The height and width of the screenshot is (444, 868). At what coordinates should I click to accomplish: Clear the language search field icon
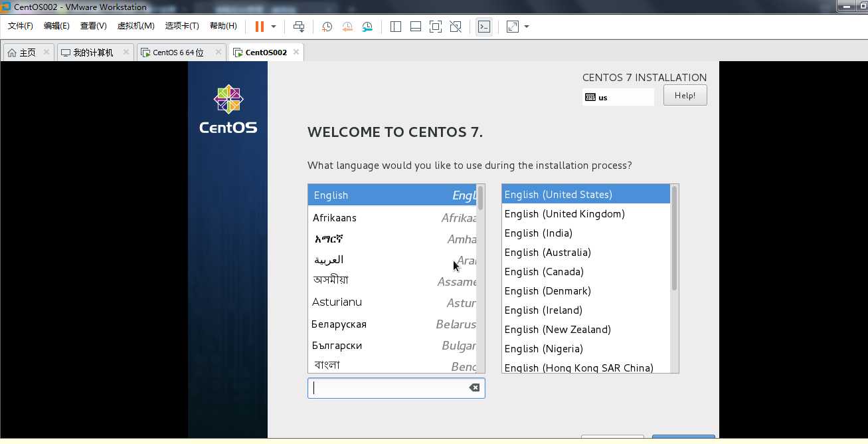[474, 388]
